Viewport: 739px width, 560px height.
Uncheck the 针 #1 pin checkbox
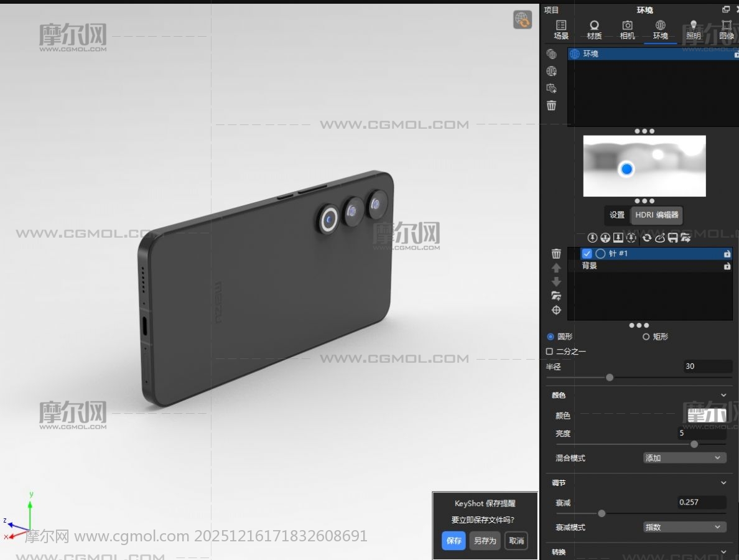(587, 254)
